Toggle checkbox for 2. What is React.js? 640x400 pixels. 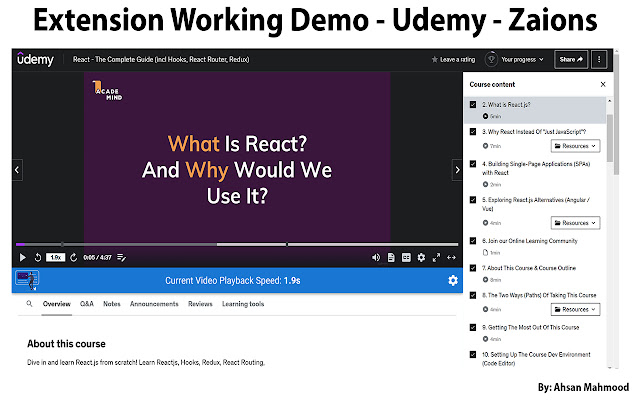[x=473, y=104]
